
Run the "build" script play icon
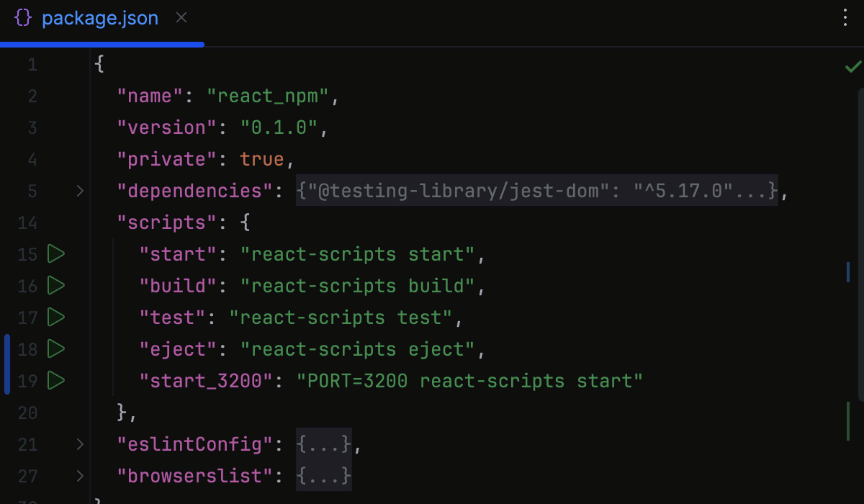(56, 286)
